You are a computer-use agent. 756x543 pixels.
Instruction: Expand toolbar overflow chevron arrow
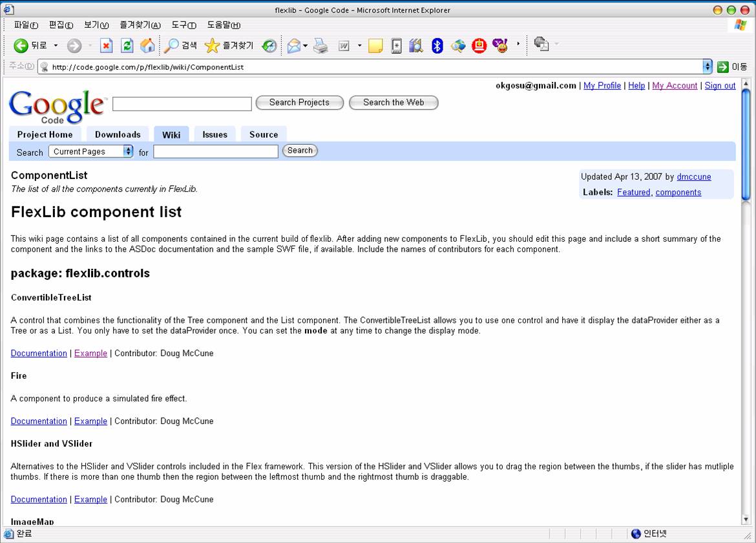(x=518, y=44)
